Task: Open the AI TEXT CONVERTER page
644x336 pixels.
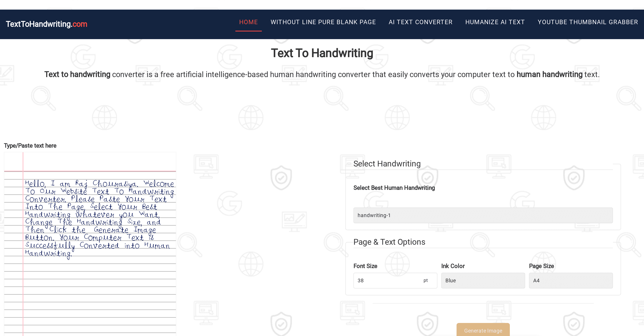Action: [420, 22]
